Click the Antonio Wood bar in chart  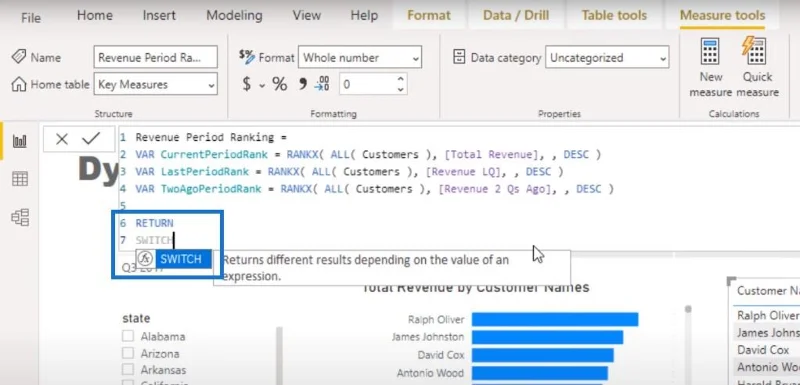[539, 373]
